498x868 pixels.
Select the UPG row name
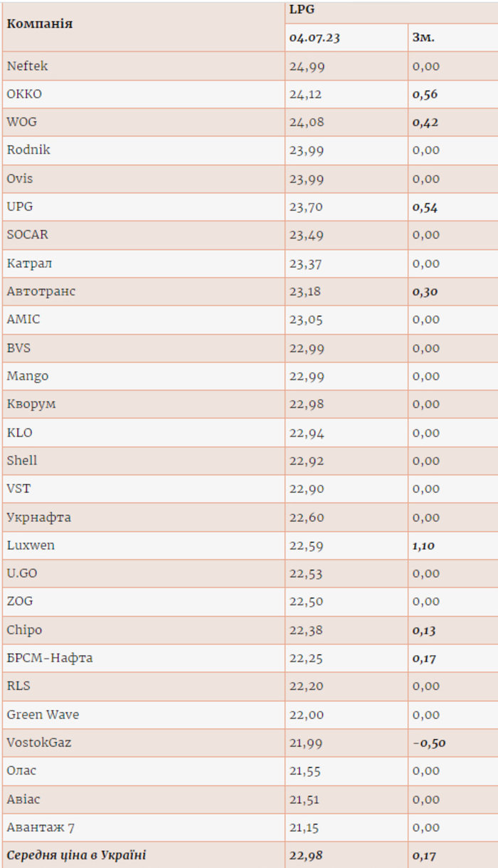[x=20, y=206]
